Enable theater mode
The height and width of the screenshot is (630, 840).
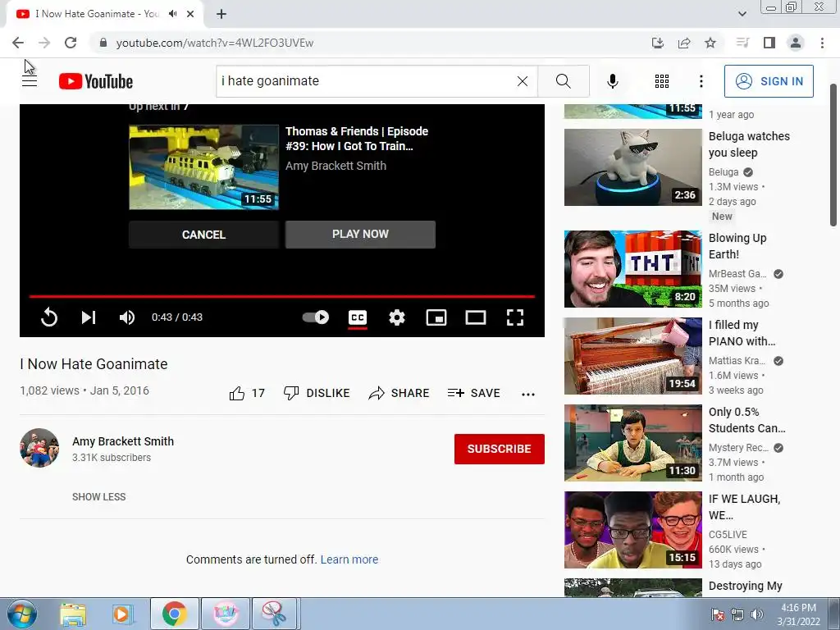476,317
